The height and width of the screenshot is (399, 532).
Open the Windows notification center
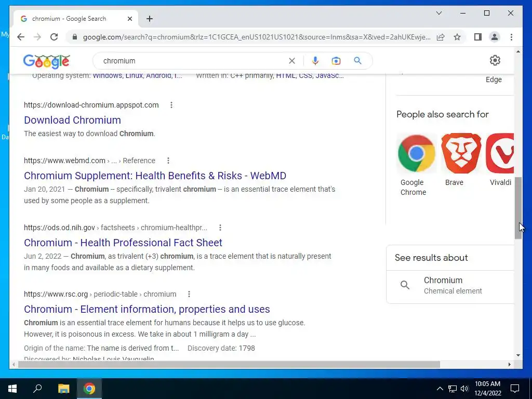[x=515, y=389]
